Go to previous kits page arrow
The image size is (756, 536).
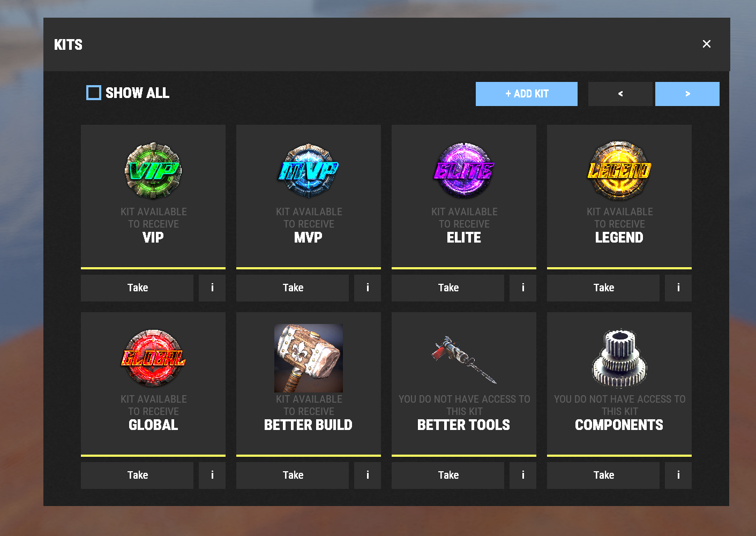pos(620,94)
